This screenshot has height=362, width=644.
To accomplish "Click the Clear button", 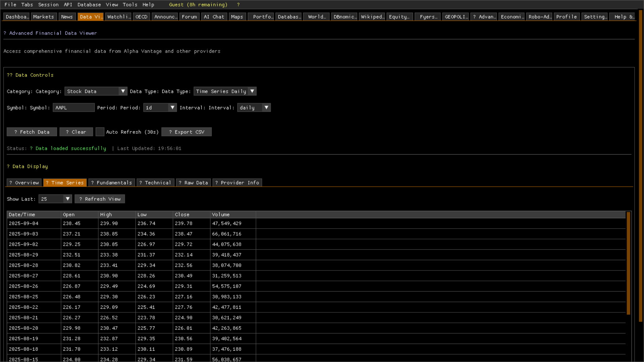I will pos(76,132).
